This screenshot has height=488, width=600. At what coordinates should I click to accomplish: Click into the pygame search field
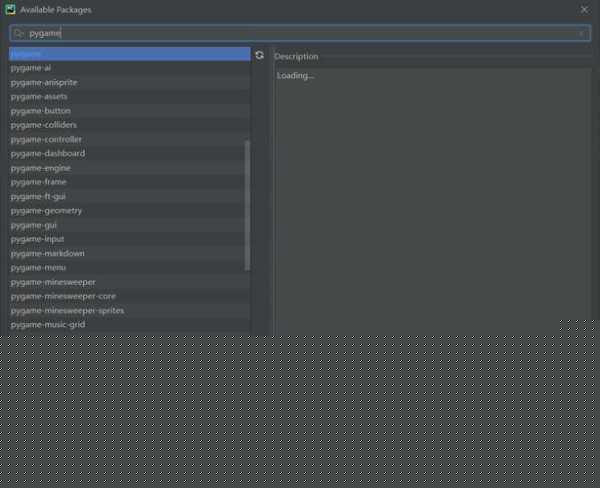point(300,34)
